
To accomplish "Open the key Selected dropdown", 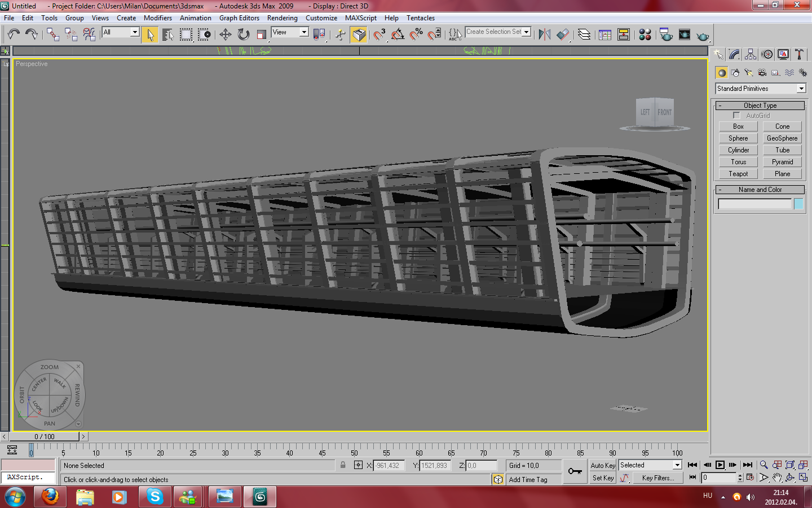I will [650, 465].
